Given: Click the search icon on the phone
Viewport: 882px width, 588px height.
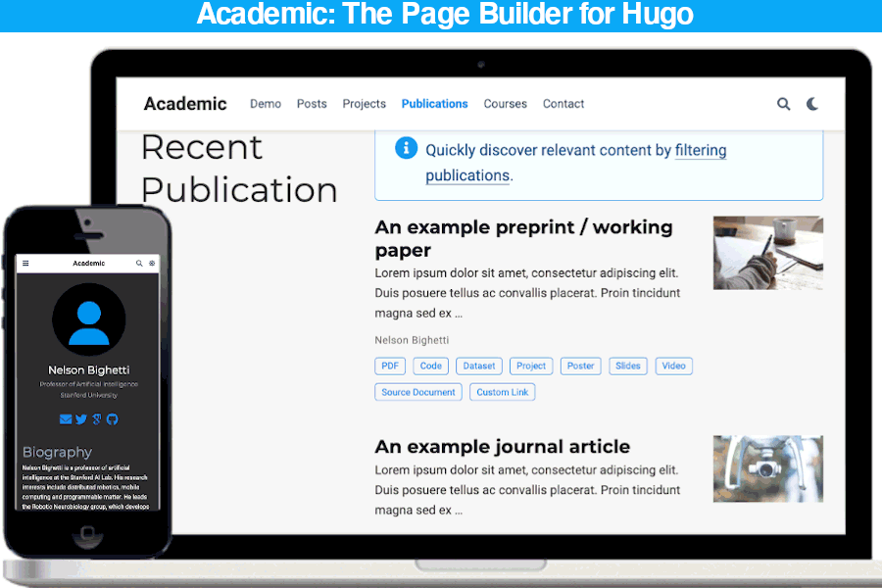Looking at the screenshot, I should tap(139, 264).
